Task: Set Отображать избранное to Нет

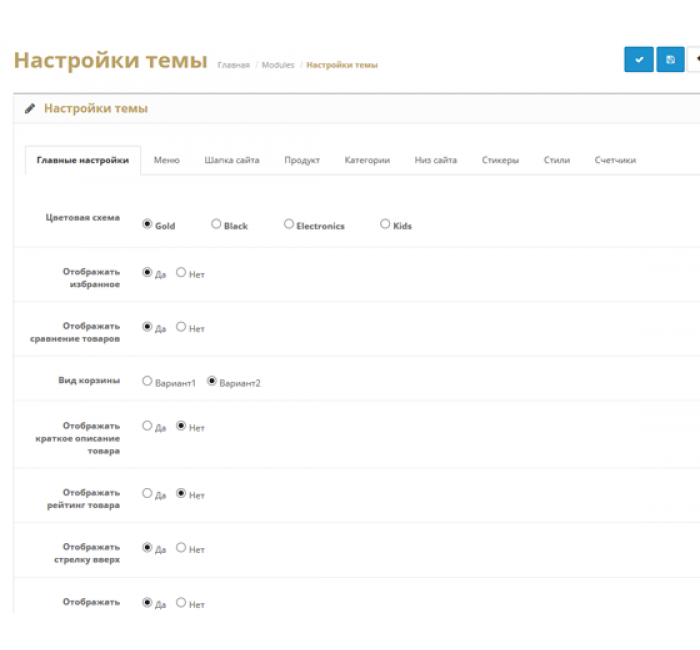Action: (181, 272)
